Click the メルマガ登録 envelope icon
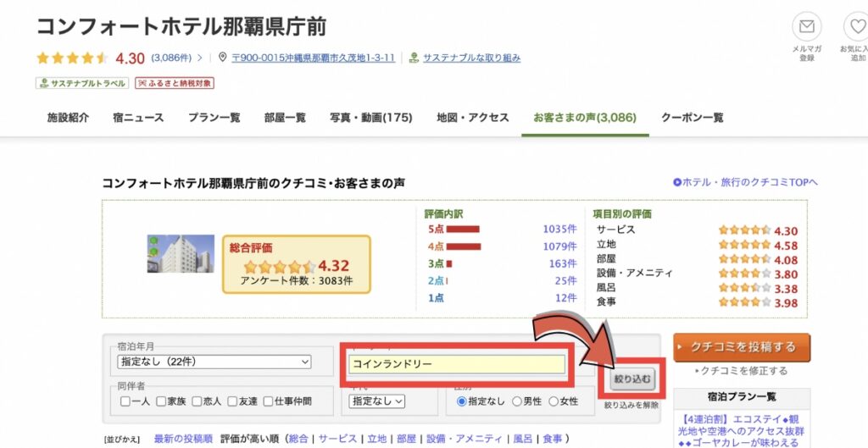Screen dimensions: 868x448 (x=806, y=26)
